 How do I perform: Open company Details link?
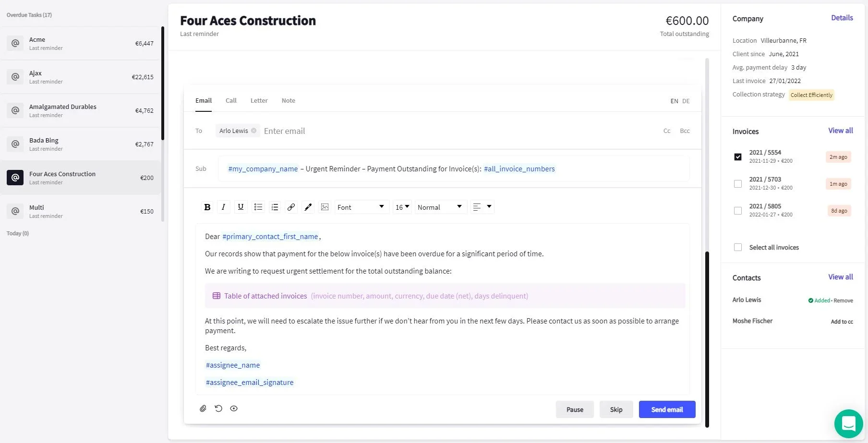(x=842, y=18)
